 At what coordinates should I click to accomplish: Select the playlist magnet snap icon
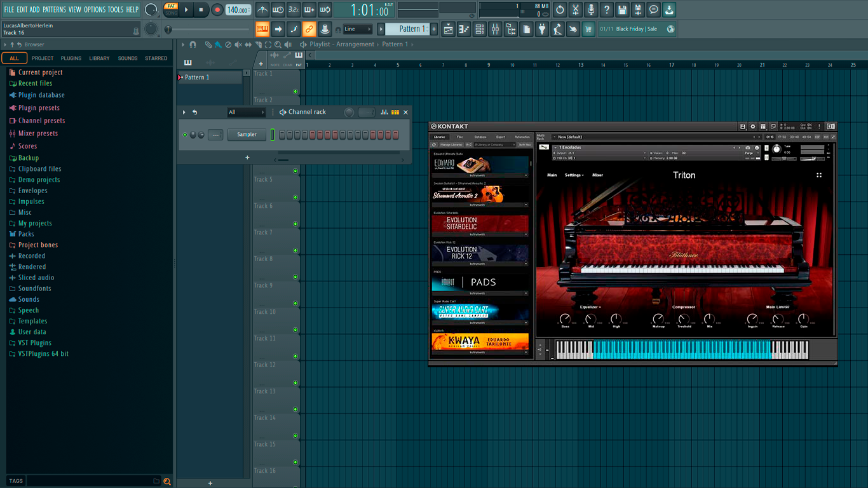(193, 44)
